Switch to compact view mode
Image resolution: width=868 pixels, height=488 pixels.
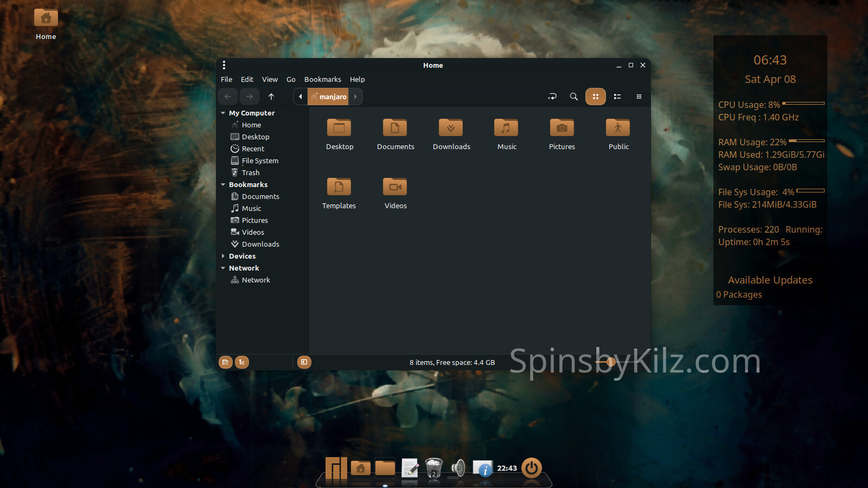click(639, 97)
